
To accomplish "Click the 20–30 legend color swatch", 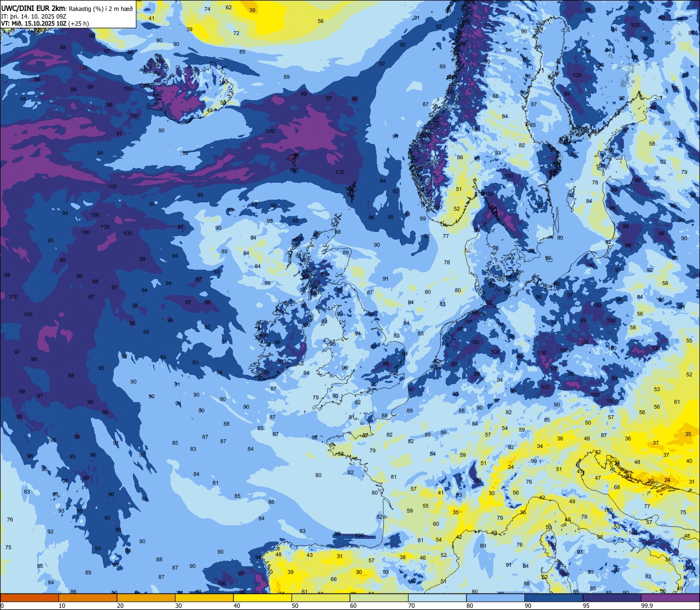I will tap(146, 597).
